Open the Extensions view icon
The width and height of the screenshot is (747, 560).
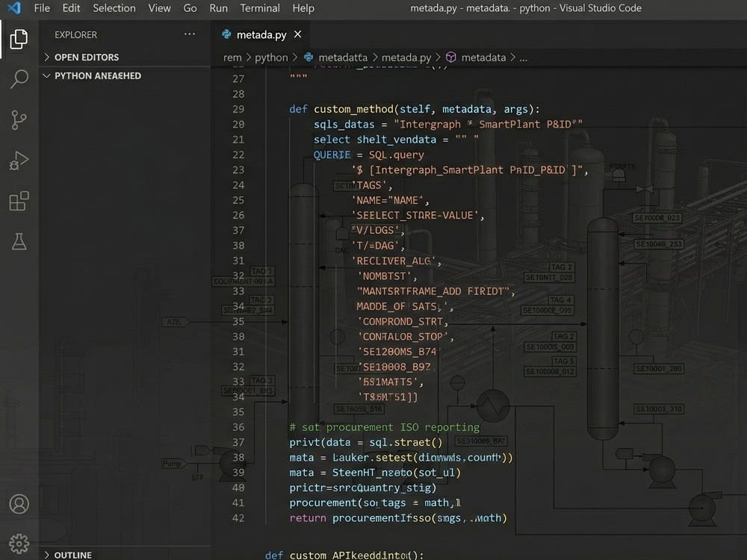(x=19, y=201)
